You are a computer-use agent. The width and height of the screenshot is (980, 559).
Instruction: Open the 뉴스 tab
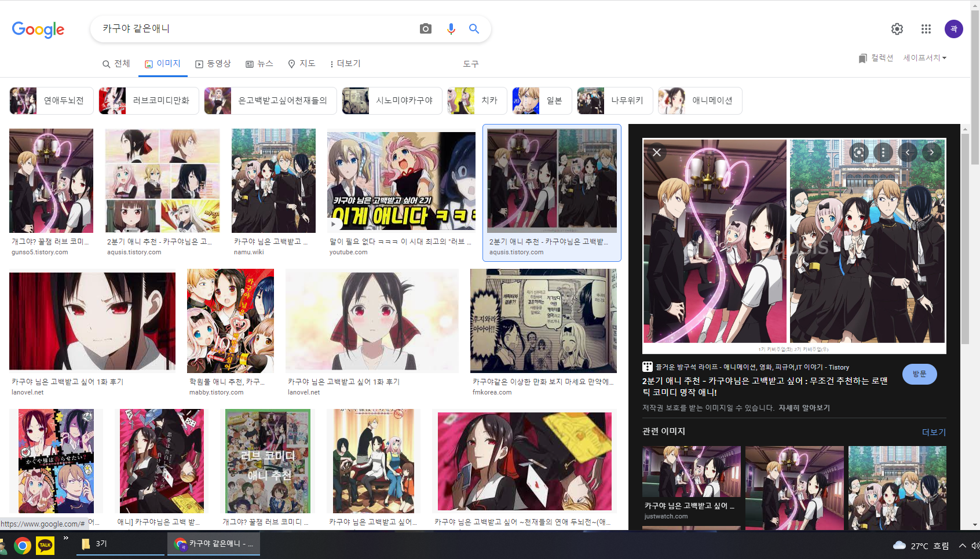click(259, 64)
